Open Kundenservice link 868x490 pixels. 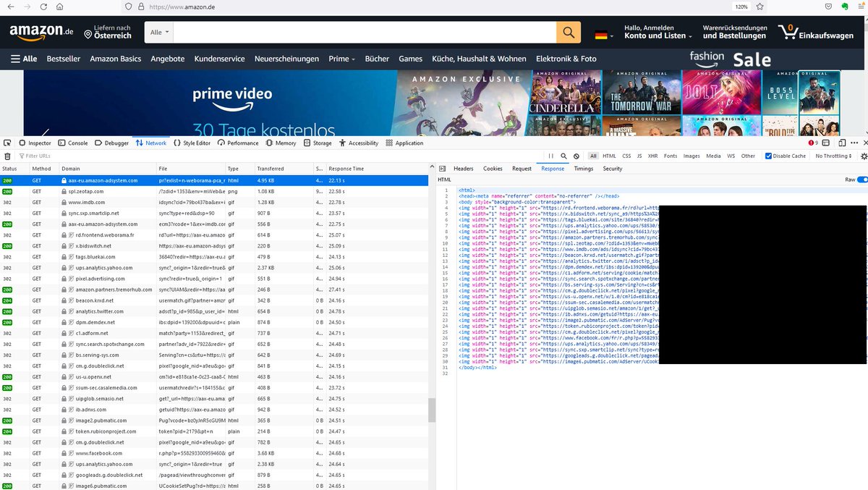(220, 59)
